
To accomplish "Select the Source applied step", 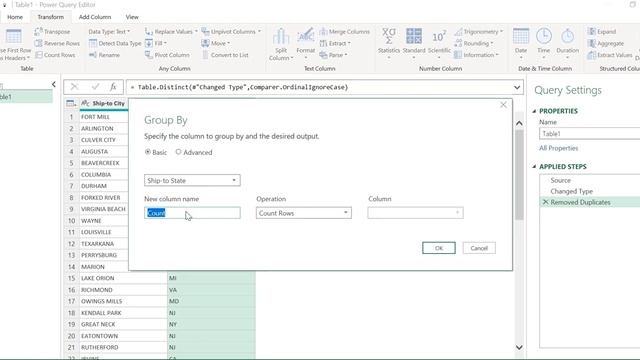I will [560, 180].
